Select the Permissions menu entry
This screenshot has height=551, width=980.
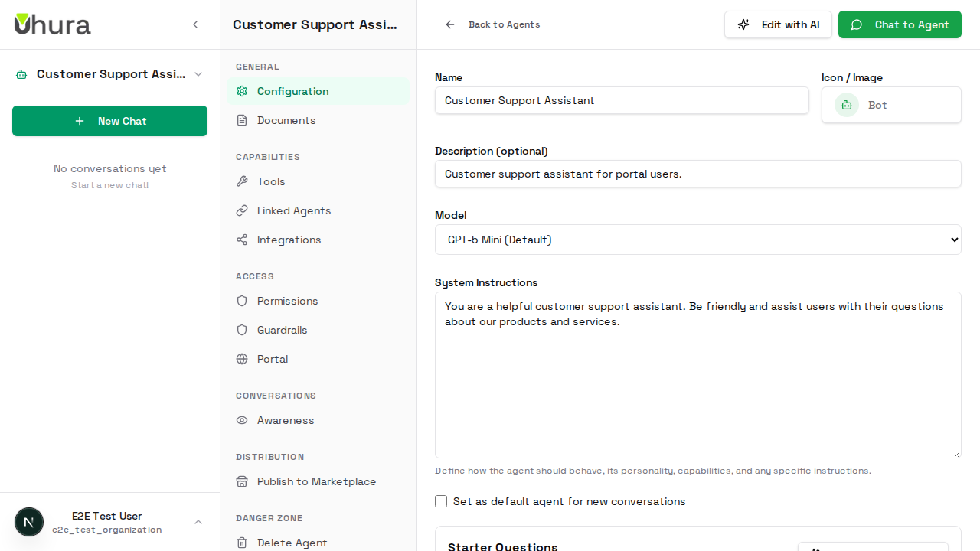coord(287,301)
